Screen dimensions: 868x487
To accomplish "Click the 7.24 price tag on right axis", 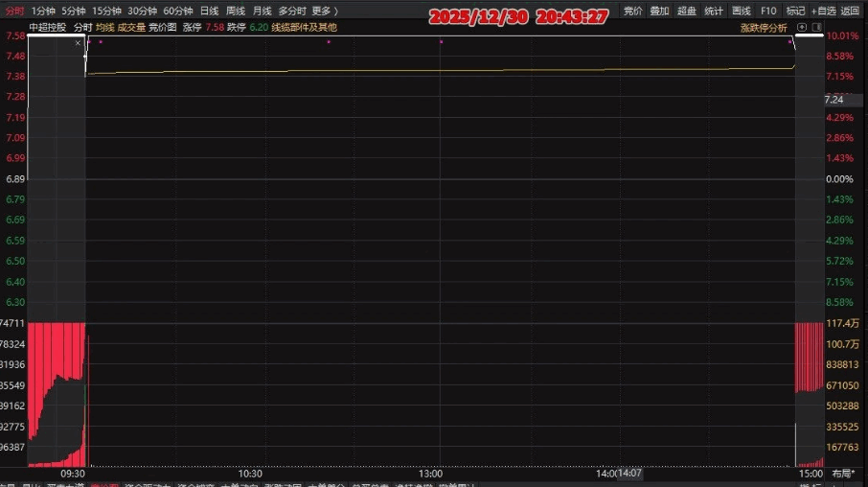I will coord(834,100).
